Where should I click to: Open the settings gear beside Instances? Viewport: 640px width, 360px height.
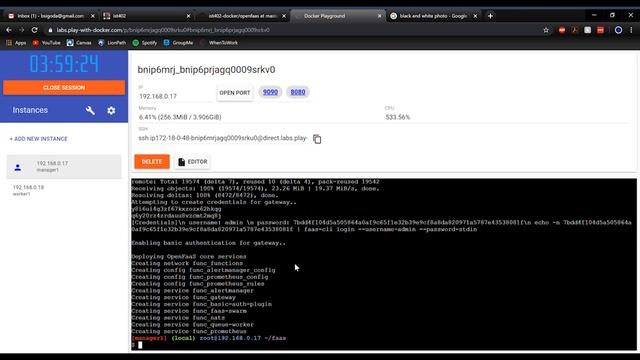(111, 110)
